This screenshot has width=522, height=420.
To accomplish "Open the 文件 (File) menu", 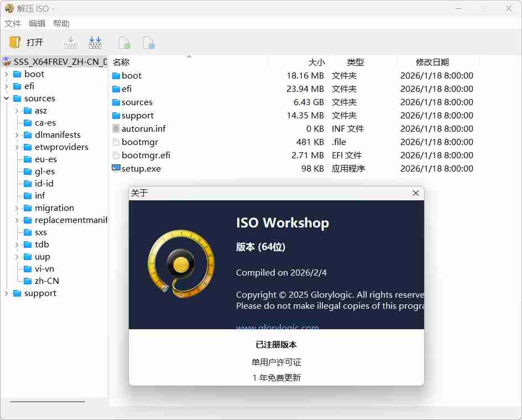I will (x=12, y=24).
